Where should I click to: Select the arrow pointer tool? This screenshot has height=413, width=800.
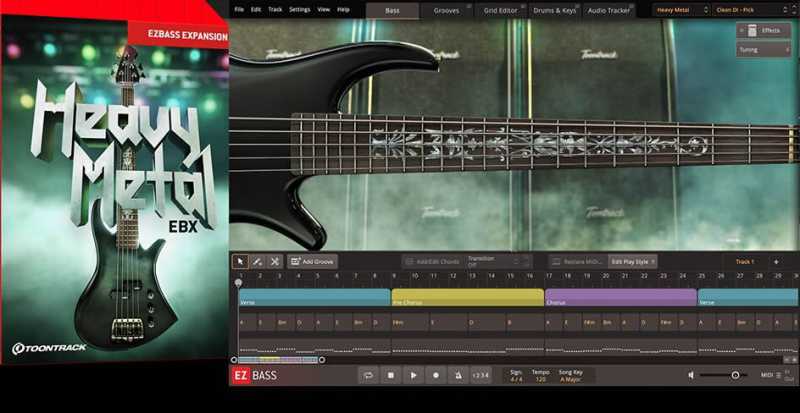tap(240, 261)
